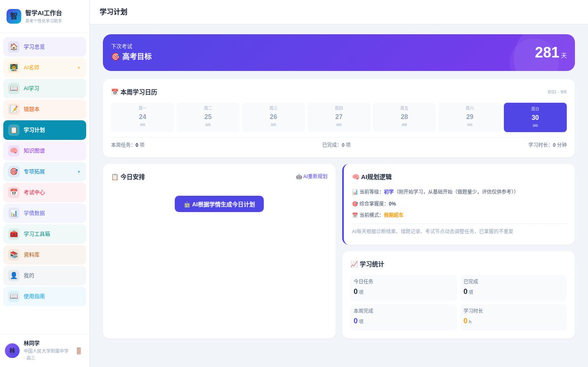Viewport: 588px width, 367px height.
Task: Expand the 专项拓展 submenu arrow
Action: [79, 172]
